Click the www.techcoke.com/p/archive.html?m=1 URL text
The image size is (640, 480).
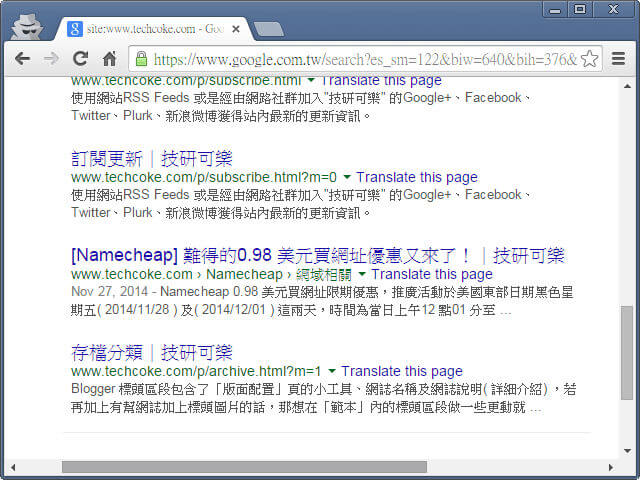[196, 371]
